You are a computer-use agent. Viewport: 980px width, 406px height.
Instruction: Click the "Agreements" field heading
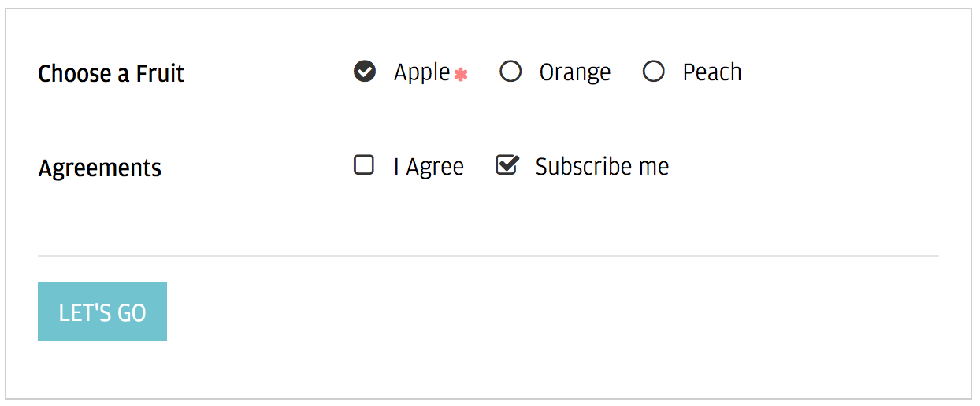(x=100, y=168)
